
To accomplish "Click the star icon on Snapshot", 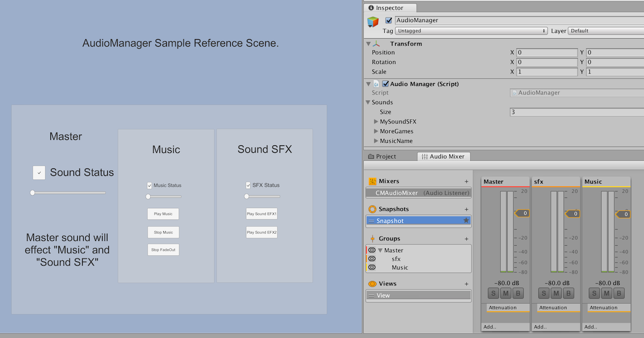I will tap(466, 221).
